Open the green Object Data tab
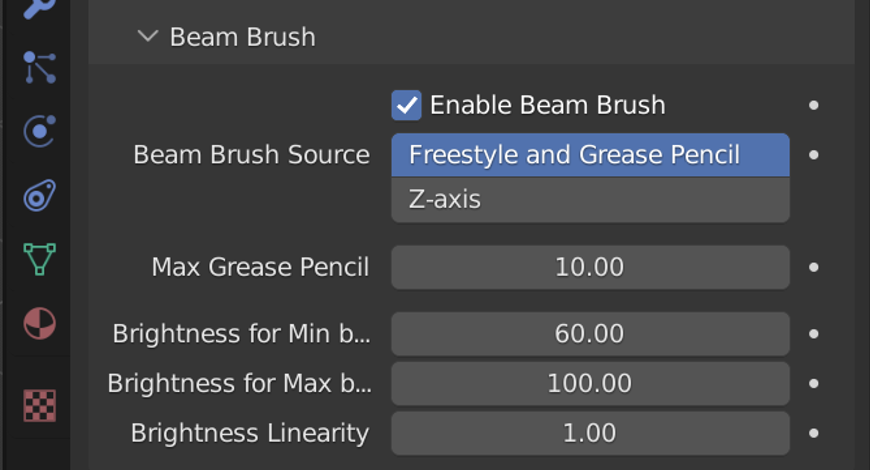The width and height of the screenshot is (870, 470). pyautogui.click(x=39, y=259)
